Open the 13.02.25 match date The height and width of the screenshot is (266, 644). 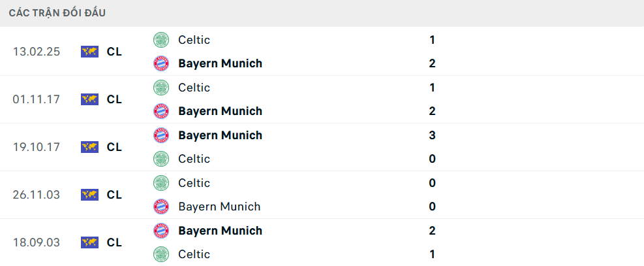coord(37,52)
